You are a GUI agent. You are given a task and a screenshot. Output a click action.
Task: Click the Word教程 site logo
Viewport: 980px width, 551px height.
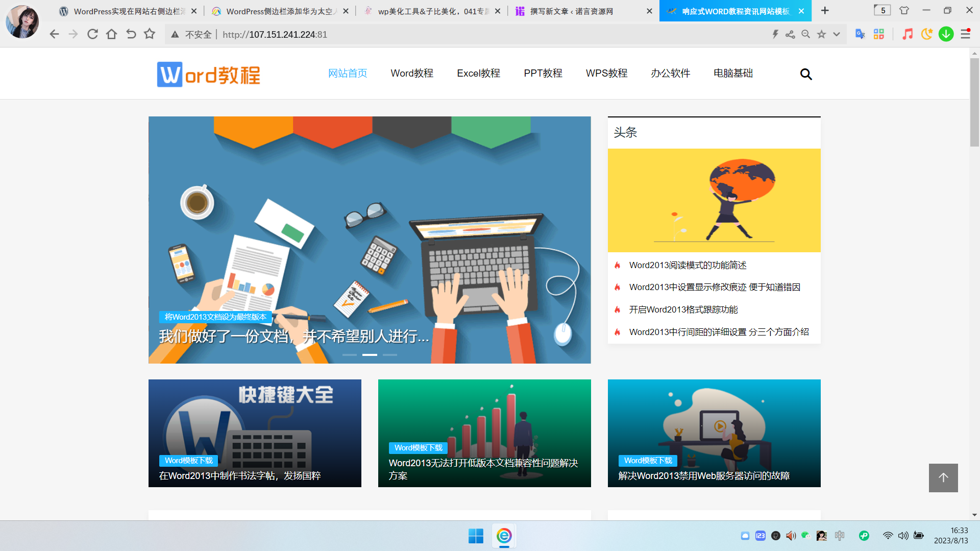pyautogui.click(x=209, y=75)
